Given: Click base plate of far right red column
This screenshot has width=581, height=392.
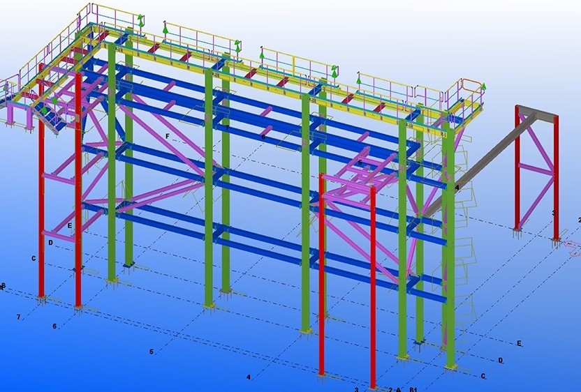Looking at the screenshot, I should coord(557,241).
